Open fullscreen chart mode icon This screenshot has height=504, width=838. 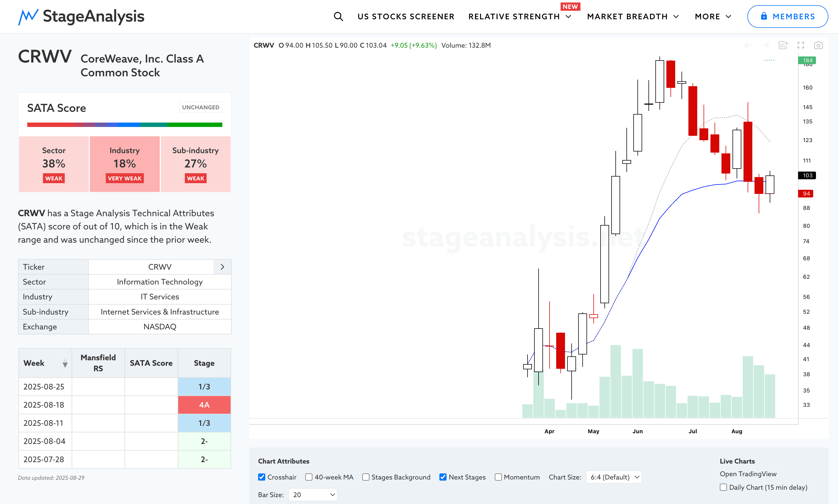pos(801,45)
